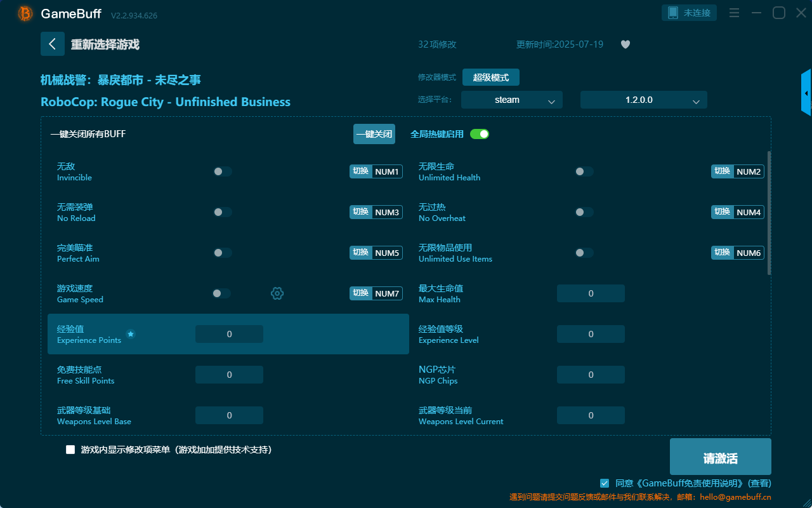812x508 pixels.
Task: Check the 游戏内显示修改项菜单 checkbox
Action: coord(70,449)
